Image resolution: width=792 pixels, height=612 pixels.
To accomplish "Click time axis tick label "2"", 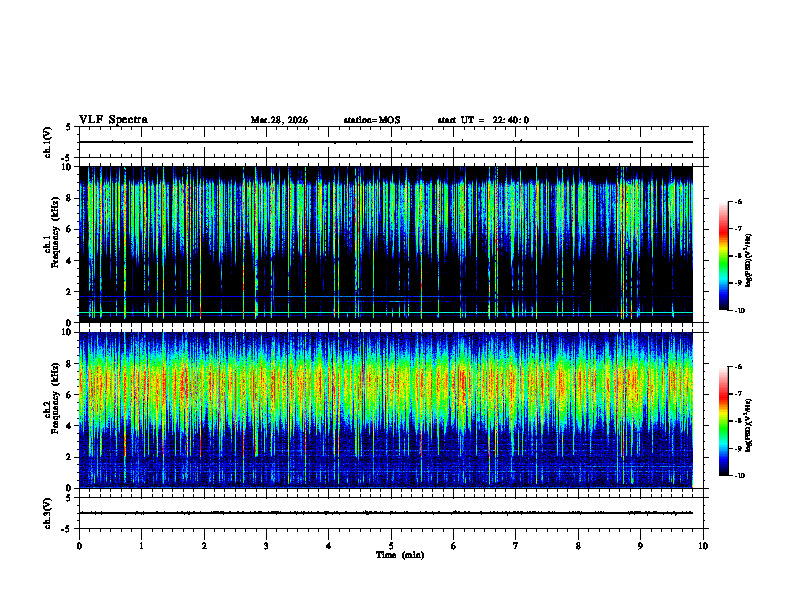I will 204,546.
